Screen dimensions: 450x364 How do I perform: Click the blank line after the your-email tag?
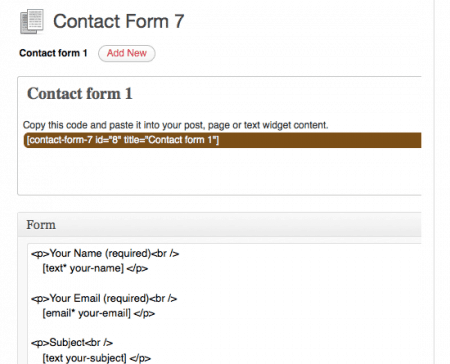223,328
